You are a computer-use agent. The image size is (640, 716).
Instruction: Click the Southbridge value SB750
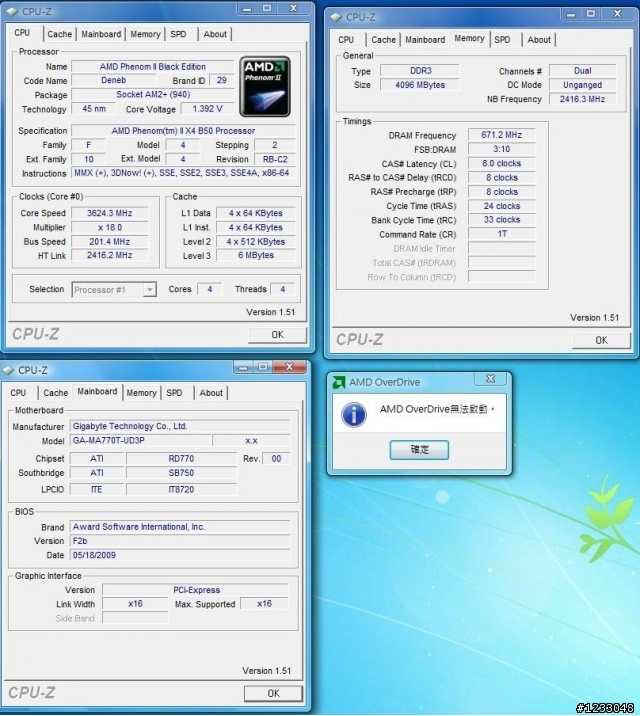pyautogui.click(x=181, y=473)
